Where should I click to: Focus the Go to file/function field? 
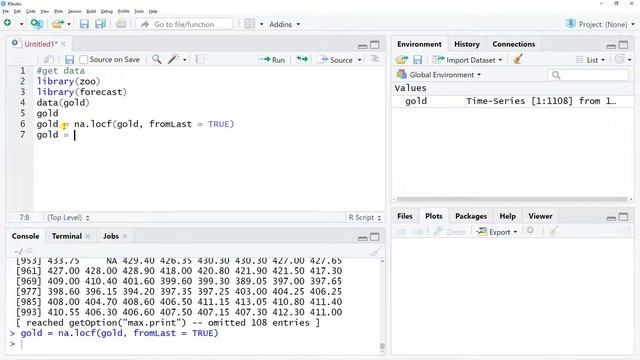coord(184,24)
